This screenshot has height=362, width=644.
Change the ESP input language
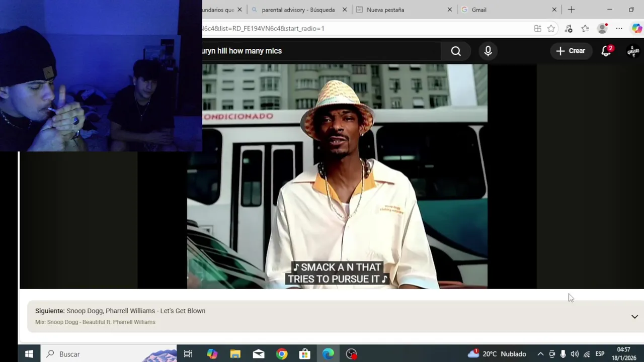tap(600, 354)
